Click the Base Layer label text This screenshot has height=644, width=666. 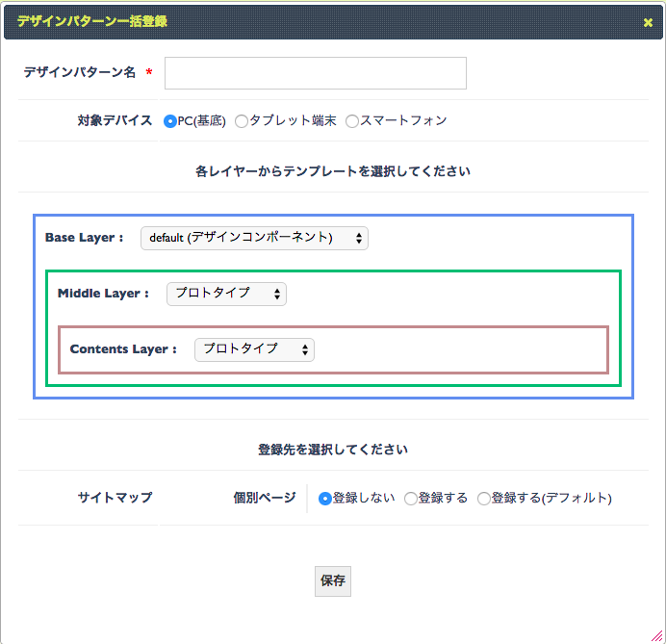84,238
